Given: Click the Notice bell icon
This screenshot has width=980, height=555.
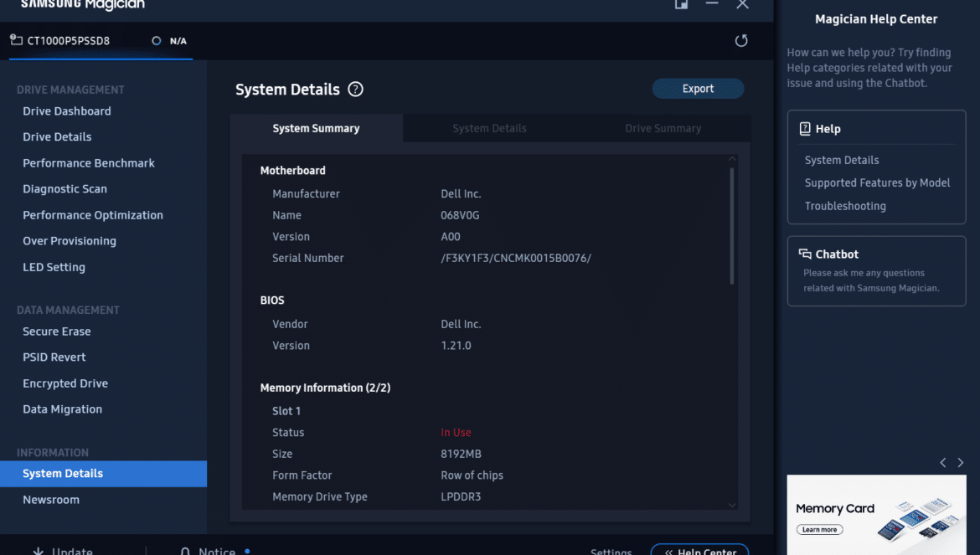Looking at the screenshot, I should (x=185, y=552).
